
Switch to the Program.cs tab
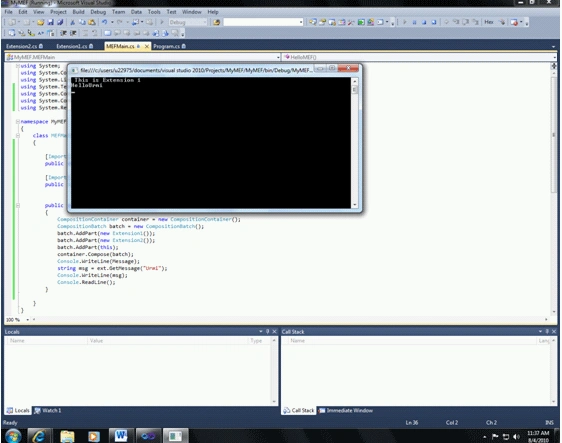pyautogui.click(x=169, y=46)
